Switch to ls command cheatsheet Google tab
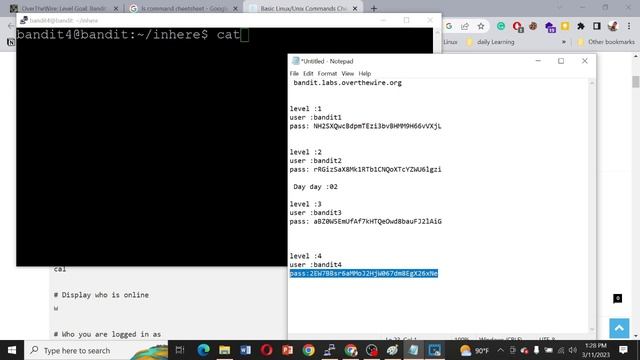Screen dimensions: 640x360 pyautogui.click(x=184, y=8)
